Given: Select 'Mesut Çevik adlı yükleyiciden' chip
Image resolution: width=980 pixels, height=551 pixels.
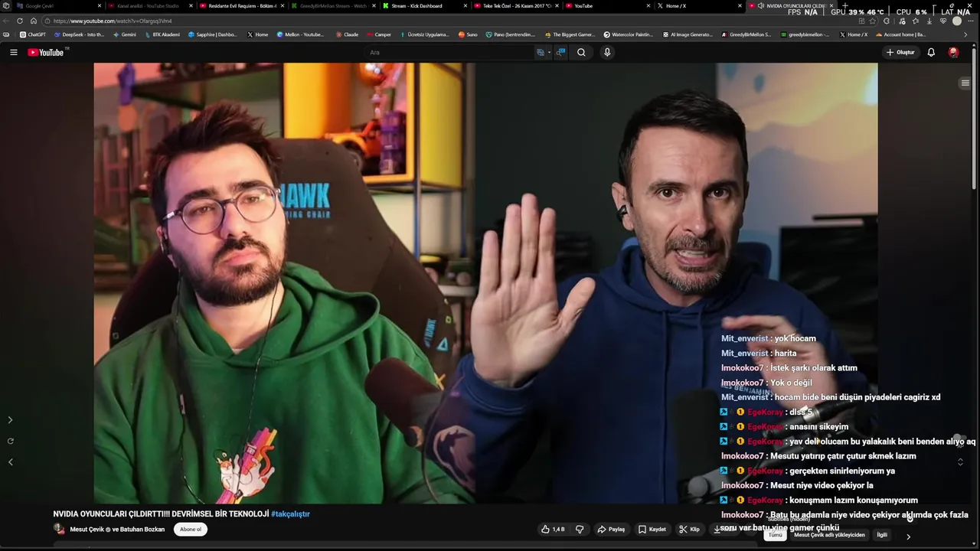Looking at the screenshot, I should click(x=829, y=535).
